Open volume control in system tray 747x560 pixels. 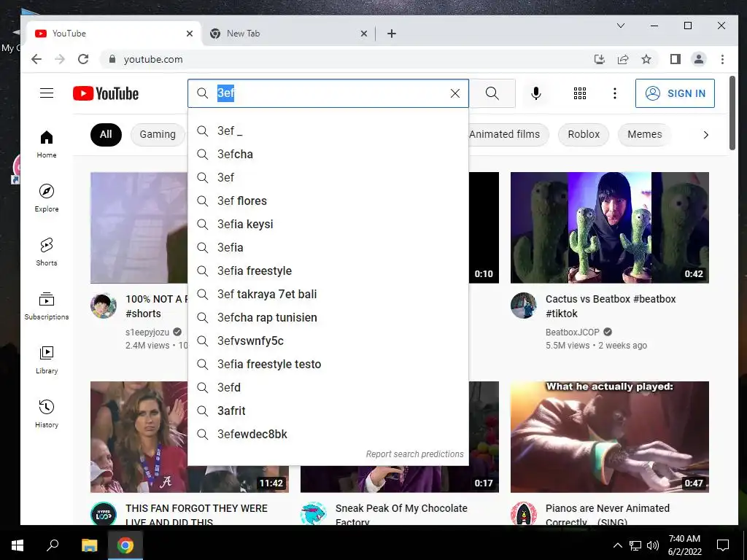653,545
